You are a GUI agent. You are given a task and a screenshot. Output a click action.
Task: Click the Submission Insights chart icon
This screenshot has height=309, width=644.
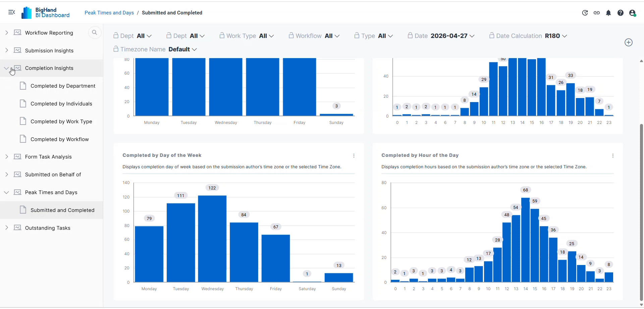tap(17, 50)
